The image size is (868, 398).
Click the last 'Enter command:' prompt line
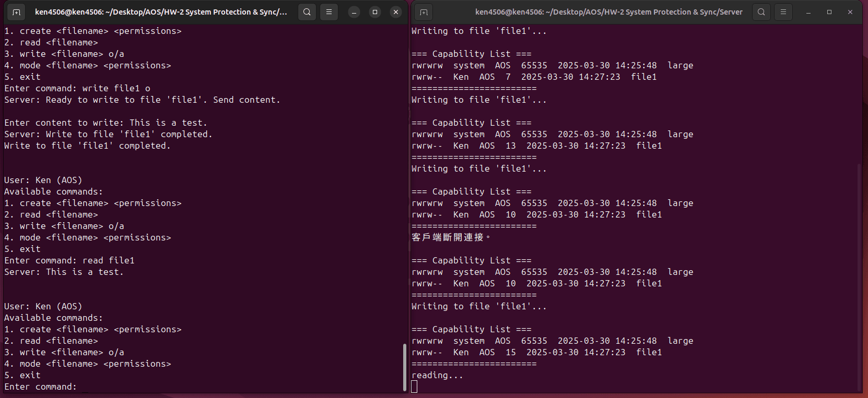click(x=40, y=387)
